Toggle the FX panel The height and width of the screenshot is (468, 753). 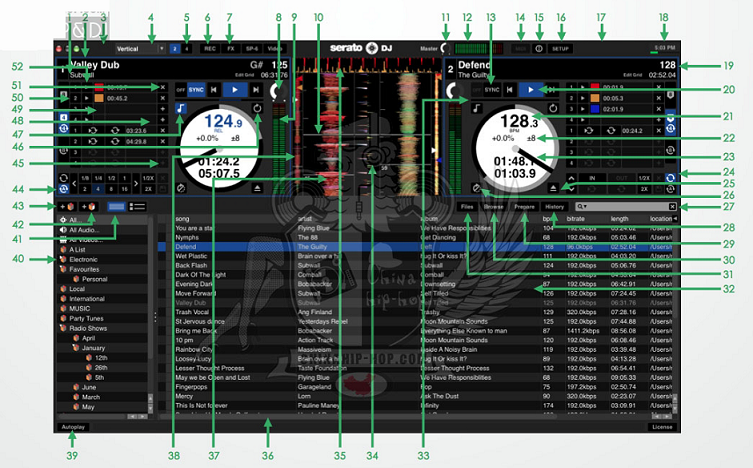(x=230, y=47)
